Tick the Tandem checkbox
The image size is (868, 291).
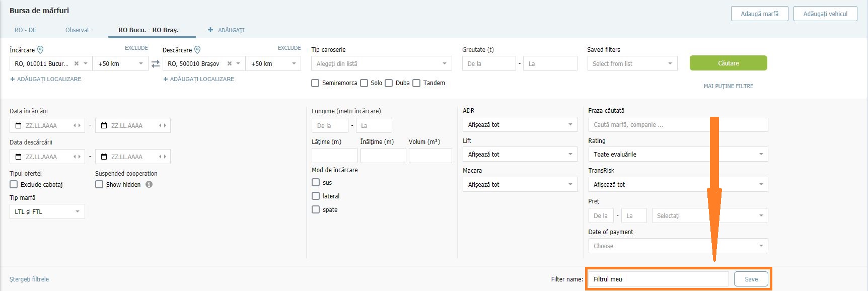click(416, 83)
